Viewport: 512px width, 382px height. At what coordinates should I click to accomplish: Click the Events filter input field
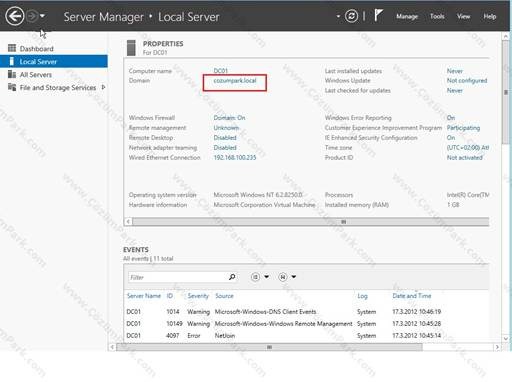point(177,277)
